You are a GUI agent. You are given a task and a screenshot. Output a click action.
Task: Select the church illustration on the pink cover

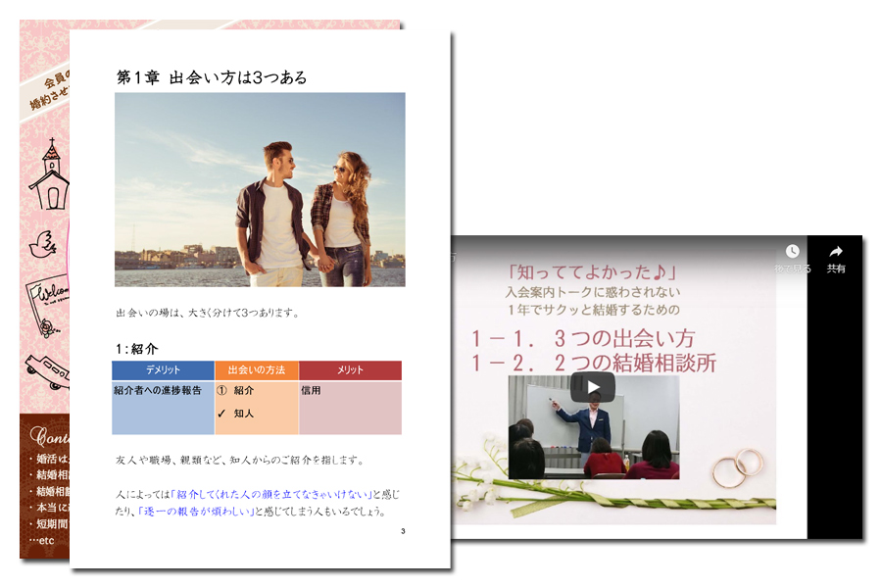[50, 173]
